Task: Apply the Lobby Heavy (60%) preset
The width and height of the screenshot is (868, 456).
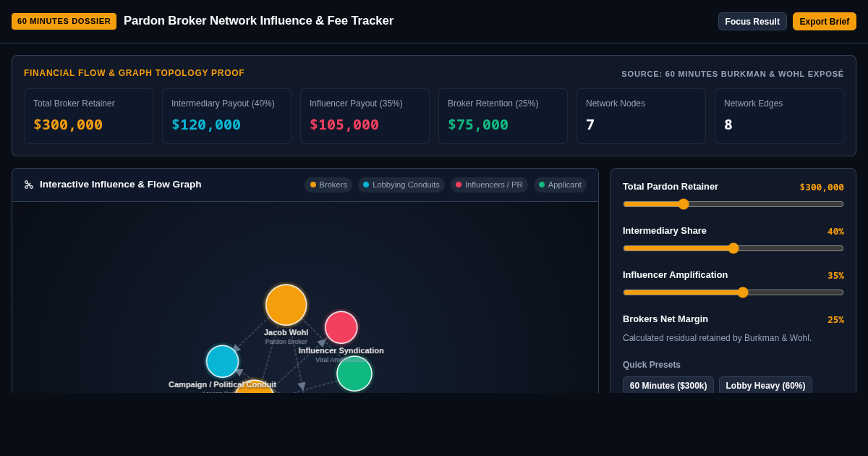Action: [765, 385]
